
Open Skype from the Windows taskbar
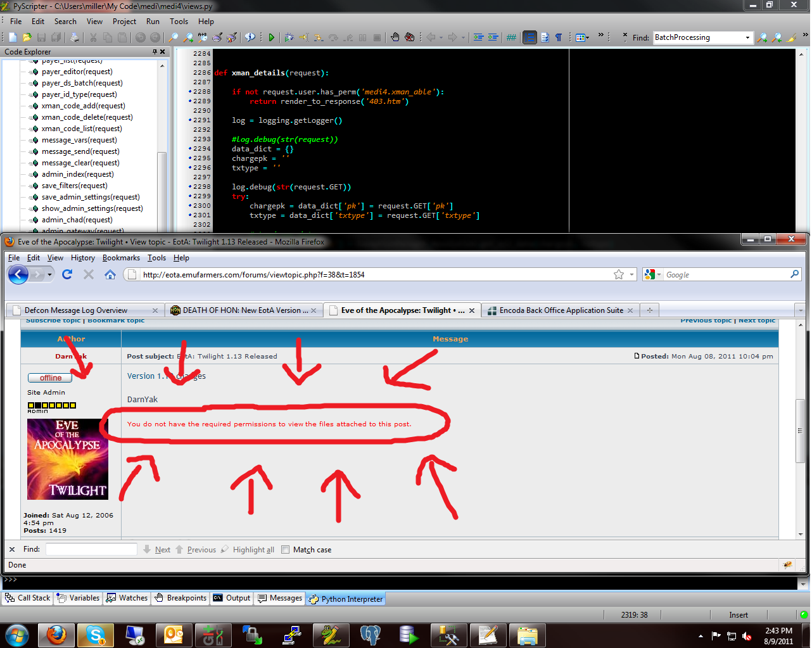click(x=96, y=635)
